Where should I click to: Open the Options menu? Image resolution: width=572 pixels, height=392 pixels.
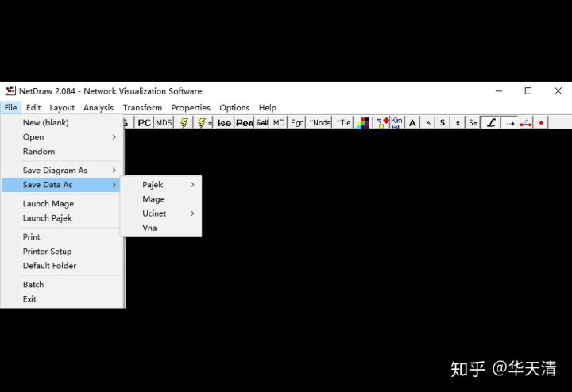click(234, 107)
